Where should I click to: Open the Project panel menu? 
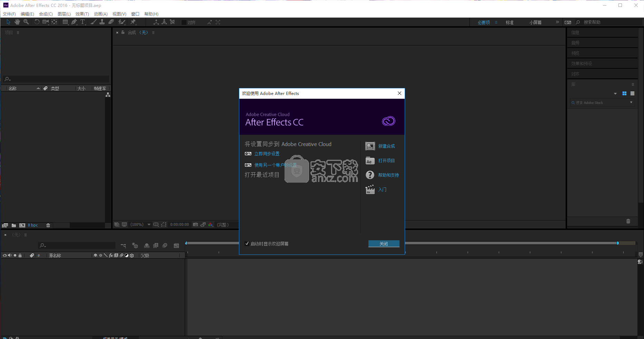pos(18,32)
